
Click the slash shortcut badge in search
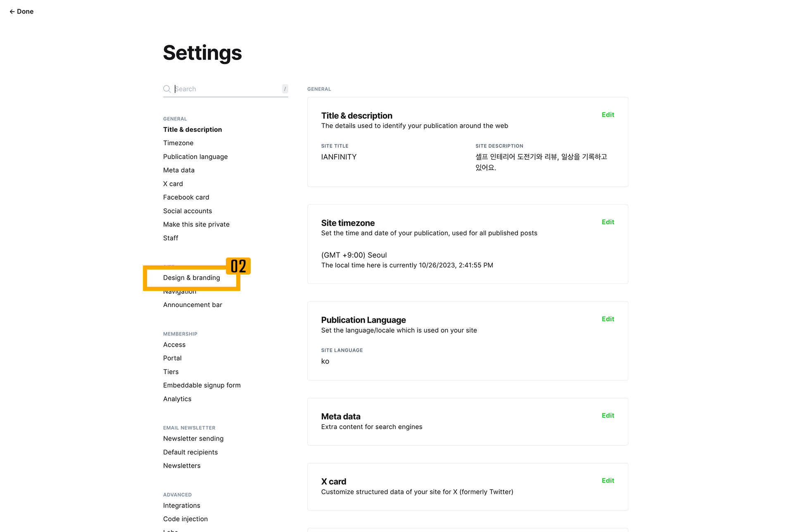[x=285, y=89]
